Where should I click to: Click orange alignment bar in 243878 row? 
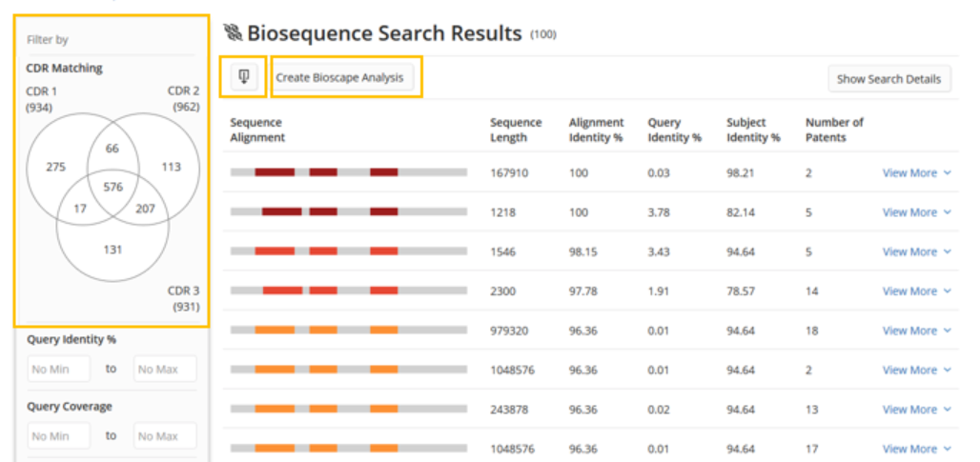(275, 409)
